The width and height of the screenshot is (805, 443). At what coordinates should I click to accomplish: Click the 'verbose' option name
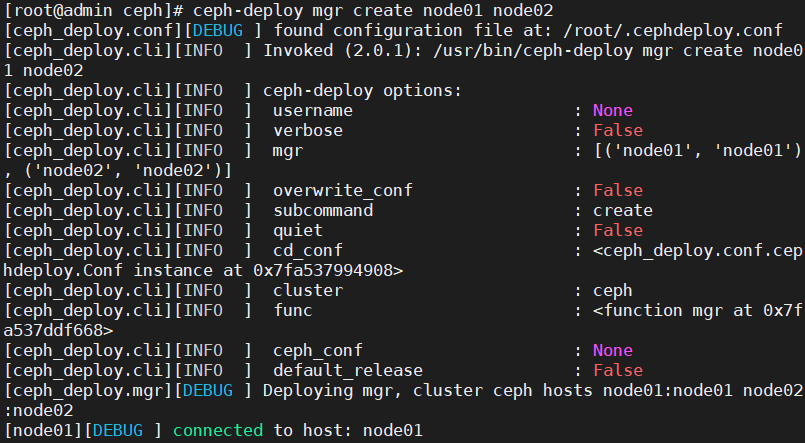[x=308, y=130]
